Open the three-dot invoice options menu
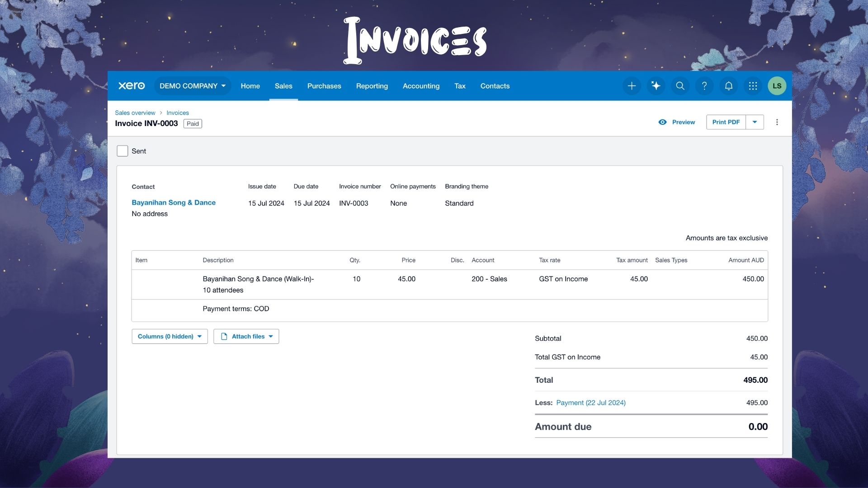This screenshot has width=868, height=488. [x=777, y=122]
